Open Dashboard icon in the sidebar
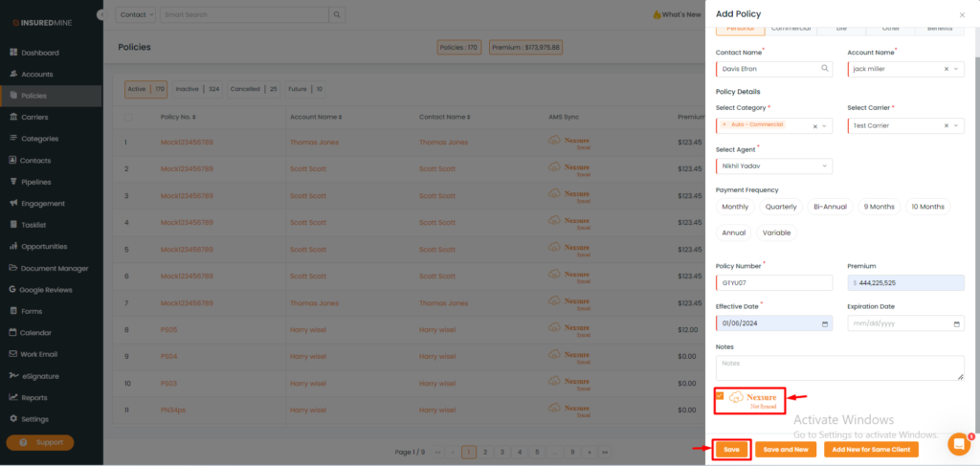This screenshot has height=466, width=980. [13, 53]
